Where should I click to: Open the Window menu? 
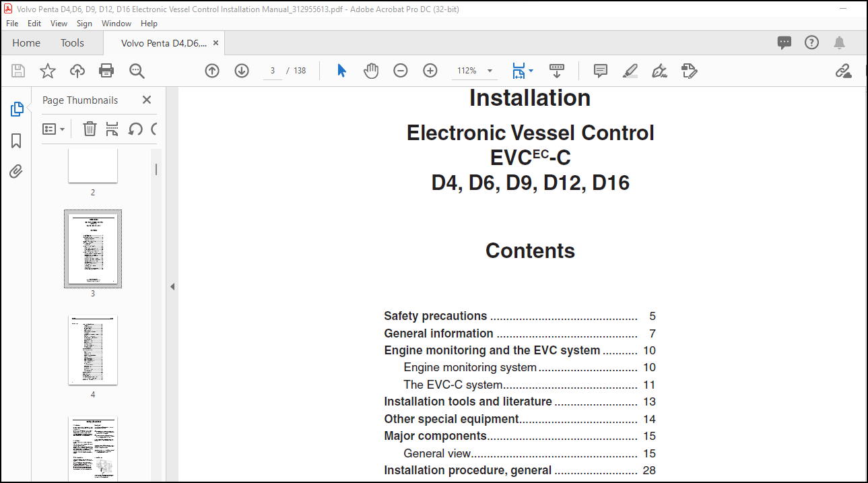click(116, 23)
